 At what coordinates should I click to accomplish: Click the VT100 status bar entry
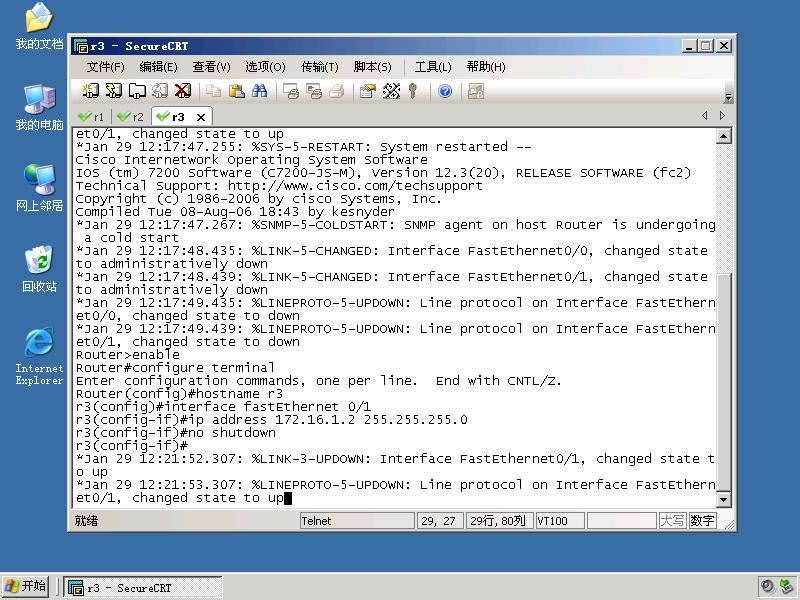[x=560, y=521]
